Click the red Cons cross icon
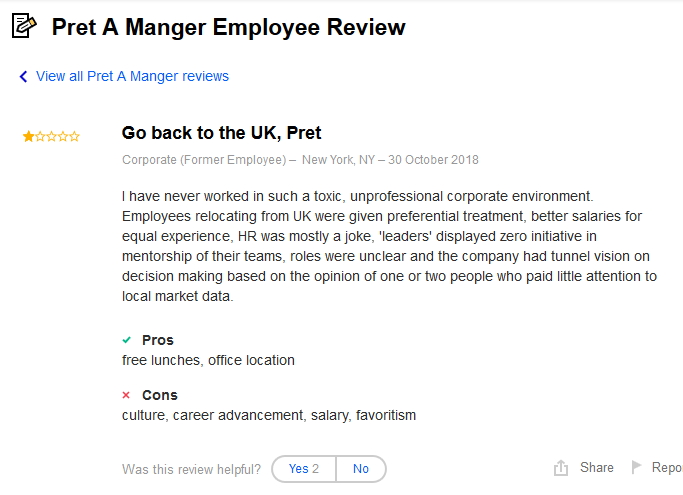This screenshot has width=683, height=495. [x=127, y=395]
